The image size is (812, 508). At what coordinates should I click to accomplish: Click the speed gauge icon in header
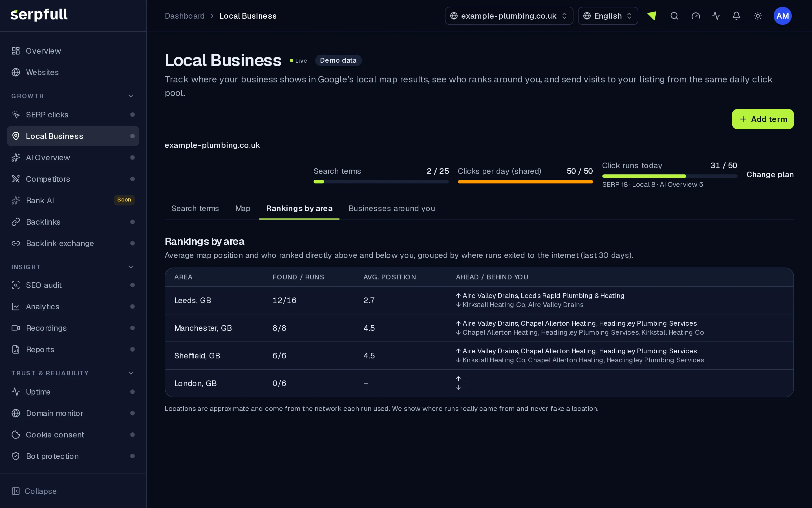[x=696, y=16]
